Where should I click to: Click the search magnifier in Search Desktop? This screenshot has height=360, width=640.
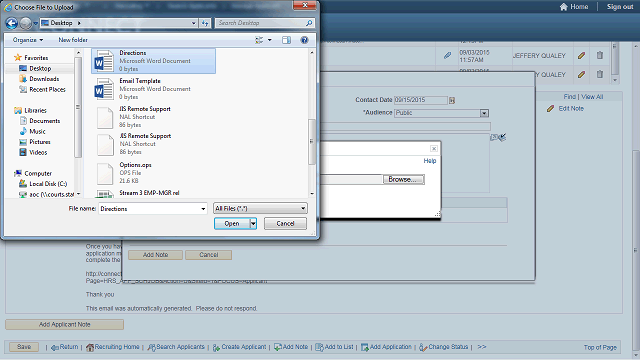coord(309,23)
